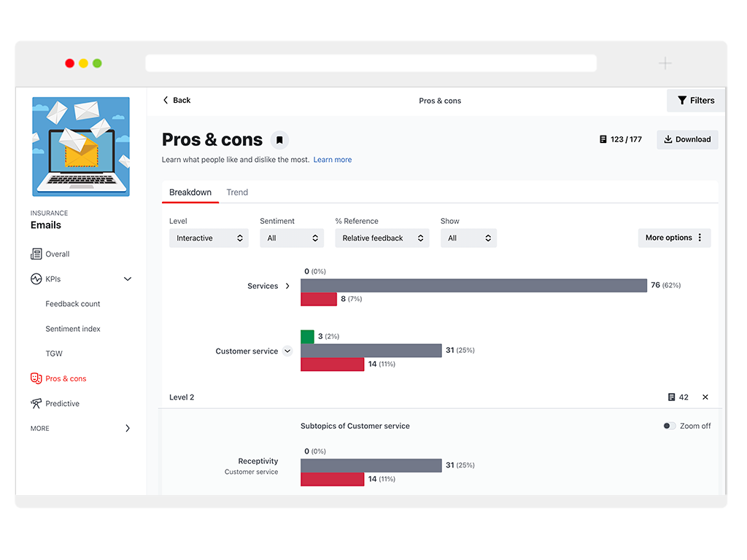
Task: Click the feedback count icon showing 123/177
Action: tap(604, 139)
